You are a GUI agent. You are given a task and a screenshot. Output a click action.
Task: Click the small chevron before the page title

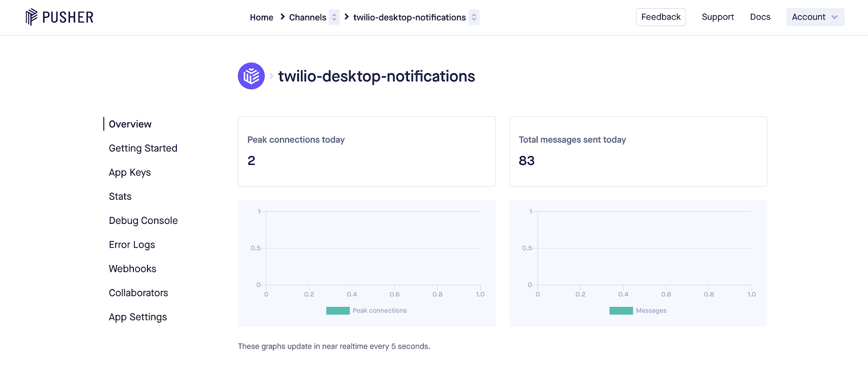tap(271, 76)
